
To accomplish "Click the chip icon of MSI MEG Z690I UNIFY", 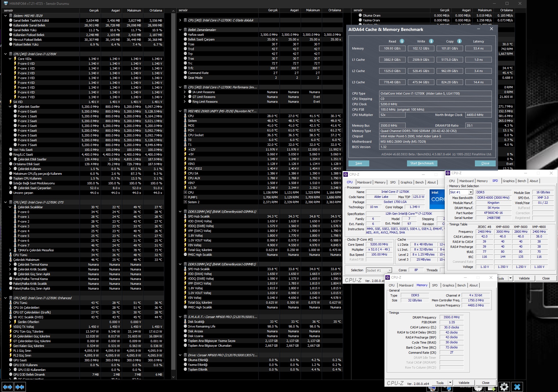I will pos(185,111).
